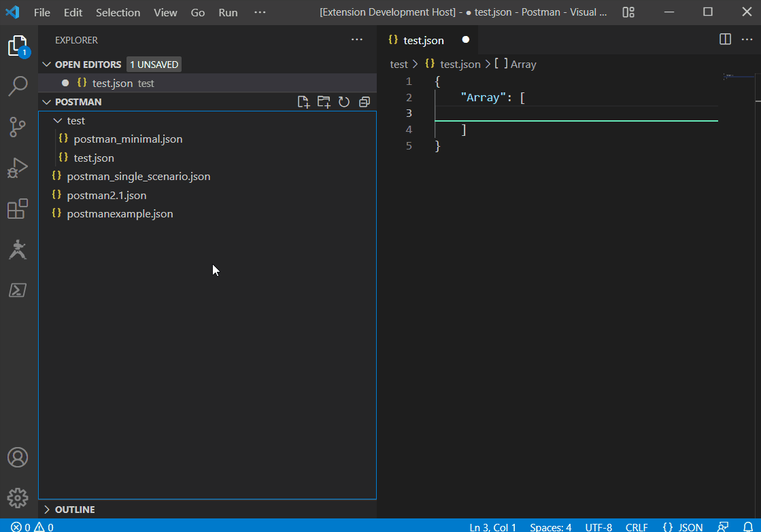The height and width of the screenshot is (532, 761).
Task: Close test.json in Open Editors via dot
Action: pyautogui.click(x=65, y=83)
